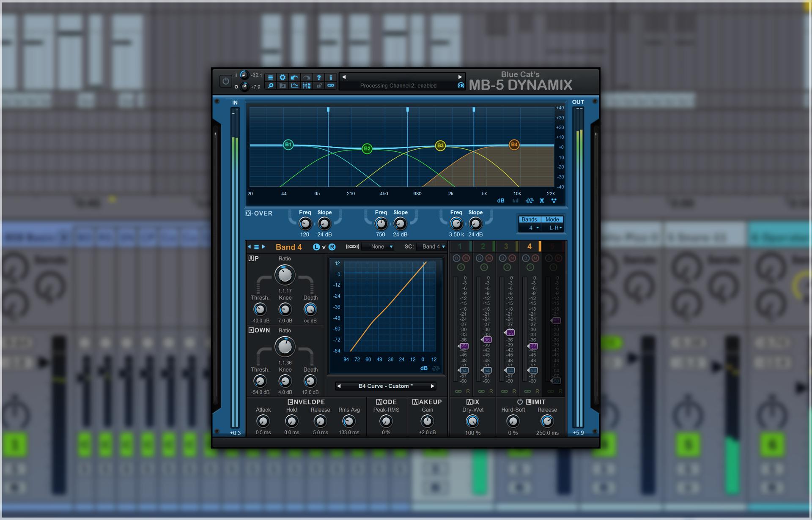Go to previous band arrow
The width and height of the screenshot is (812, 520).
[249, 247]
